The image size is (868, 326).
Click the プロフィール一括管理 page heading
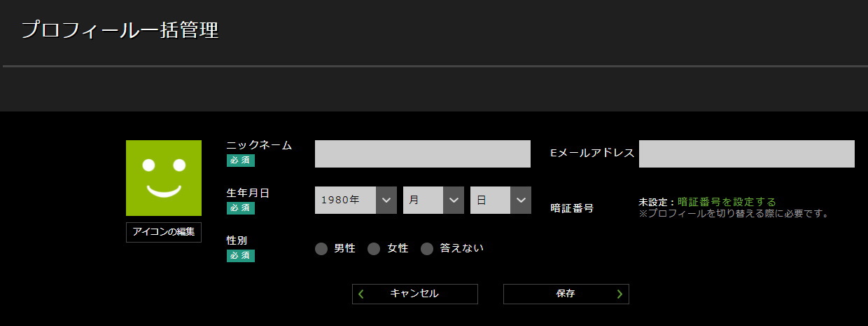(120, 30)
